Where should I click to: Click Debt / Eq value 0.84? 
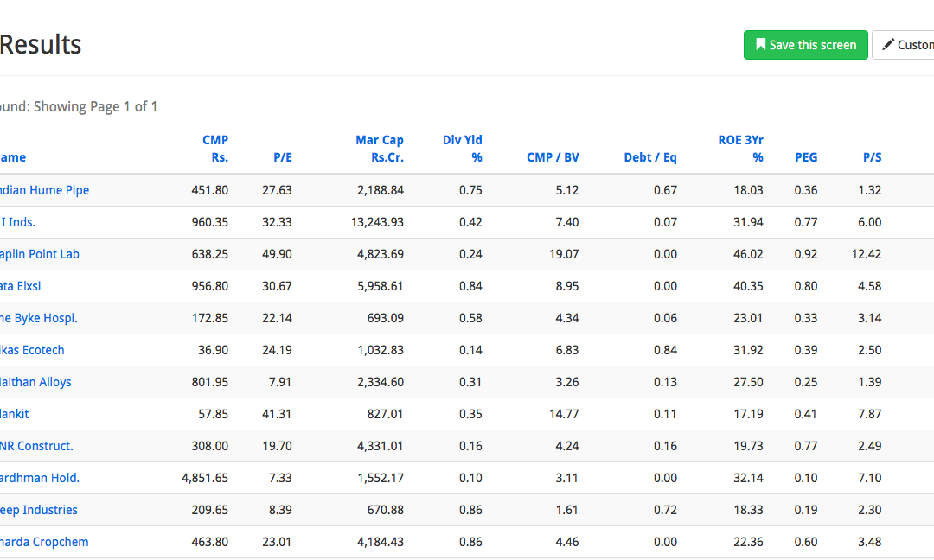point(665,350)
